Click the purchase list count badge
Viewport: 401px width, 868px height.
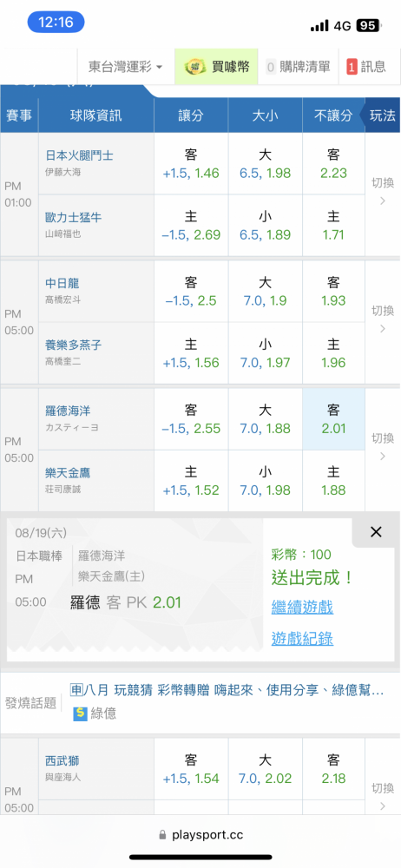[271, 67]
